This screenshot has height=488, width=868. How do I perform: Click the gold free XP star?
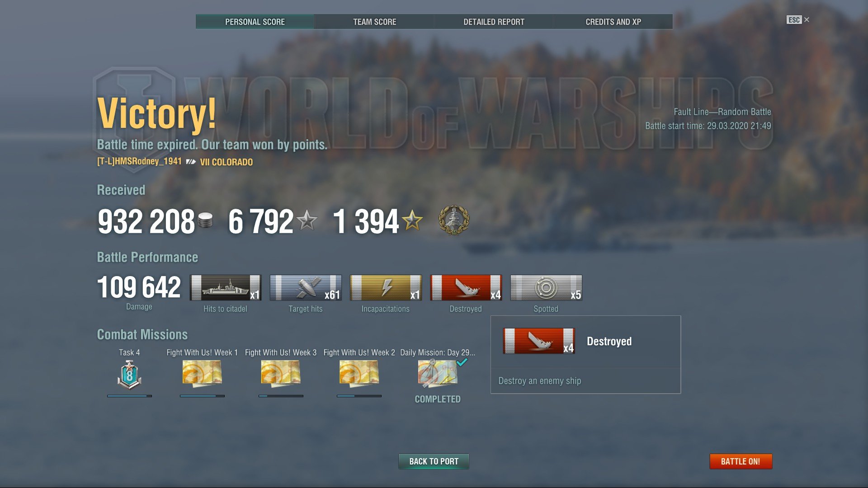click(412, 221)
